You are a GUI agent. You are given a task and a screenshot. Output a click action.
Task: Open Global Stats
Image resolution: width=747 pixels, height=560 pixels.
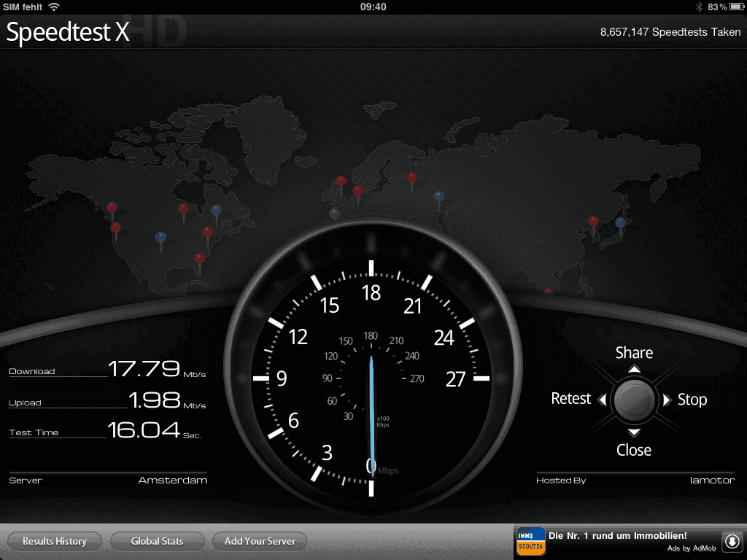pos(158,542)
